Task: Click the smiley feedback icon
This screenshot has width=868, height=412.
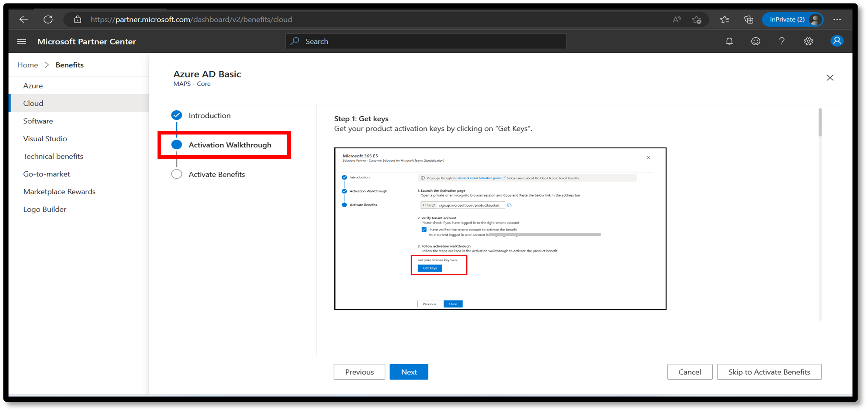Action: 755,42
